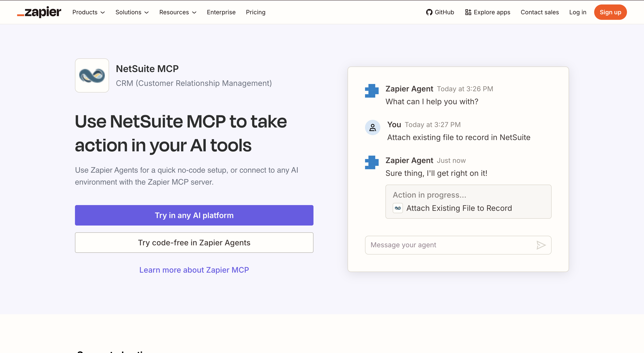Click 'Attach existing file to record in NetSuite' message
This screenshot has width=644, height=353.
point(459,137)
